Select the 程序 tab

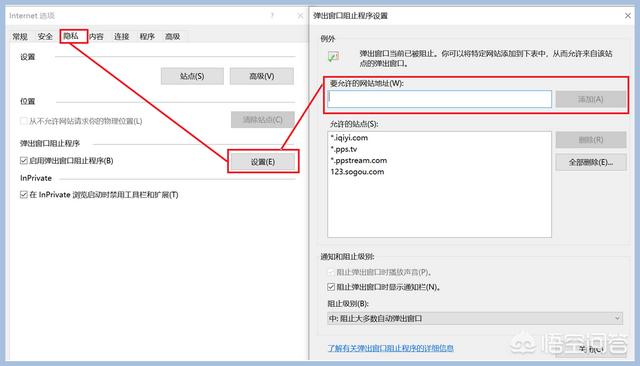click(x=147, y=37)
